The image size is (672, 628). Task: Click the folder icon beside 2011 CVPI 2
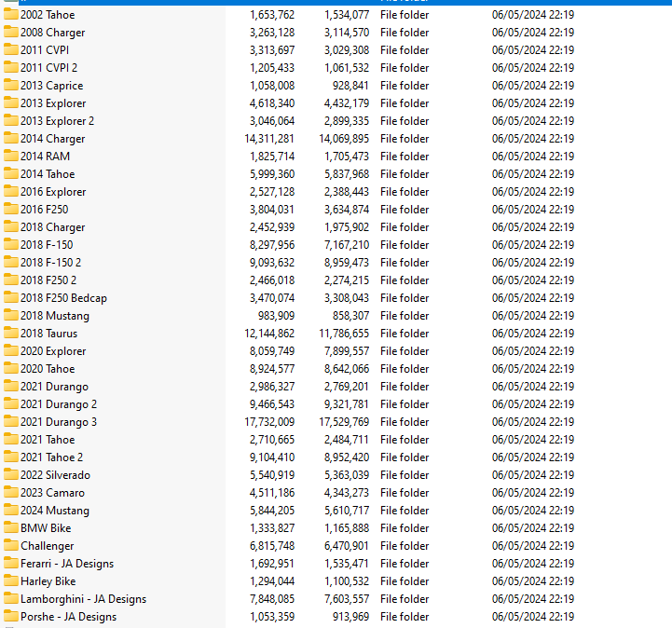coord(10,68)
